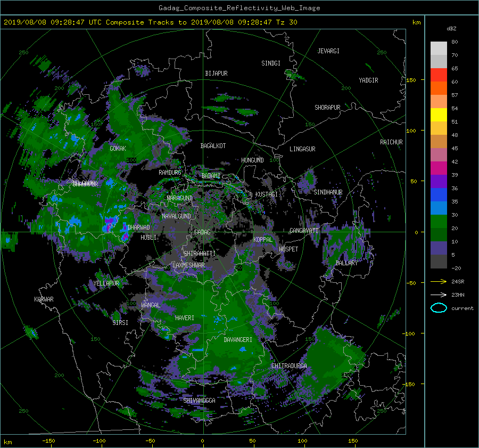Click the SINDHANUR city label

click(x=328, y=192)
